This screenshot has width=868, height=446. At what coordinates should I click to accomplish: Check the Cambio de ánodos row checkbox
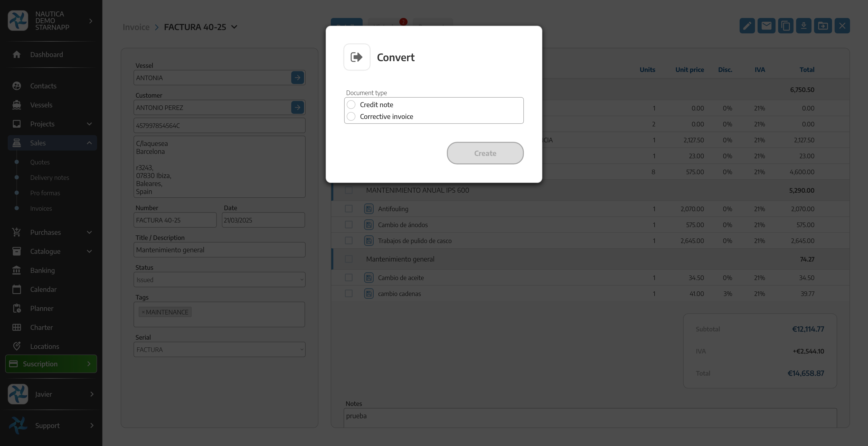(x=348, y=225)
